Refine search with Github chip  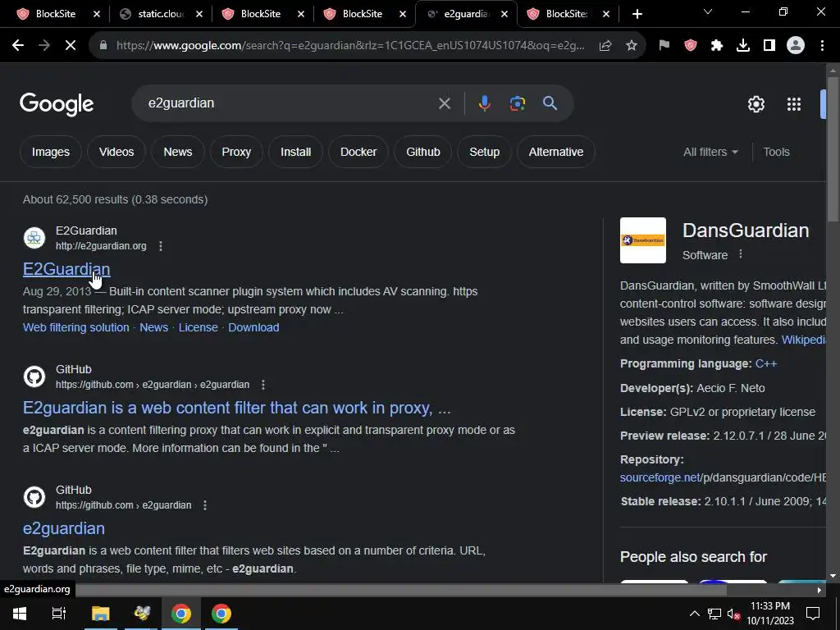tap(423, 152)
